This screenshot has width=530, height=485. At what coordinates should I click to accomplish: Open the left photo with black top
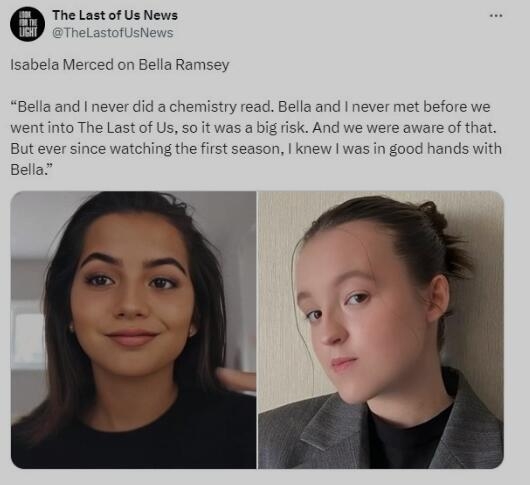[x=134, y=330]
